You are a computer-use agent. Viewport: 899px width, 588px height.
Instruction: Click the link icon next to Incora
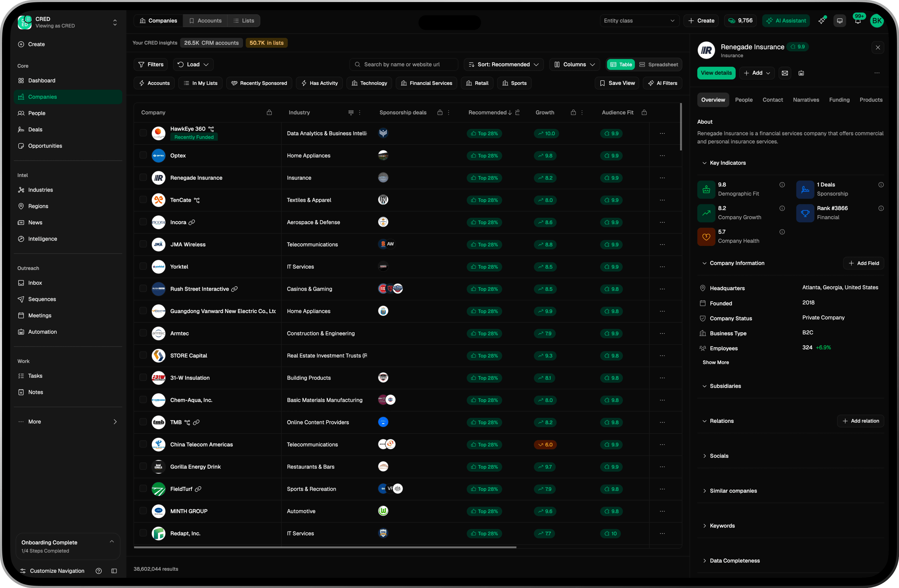coord(192,222)
